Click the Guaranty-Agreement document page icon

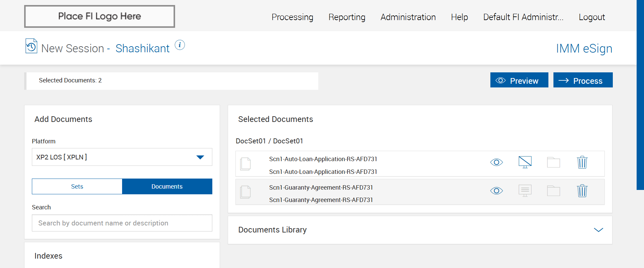[x=246, y=192]
